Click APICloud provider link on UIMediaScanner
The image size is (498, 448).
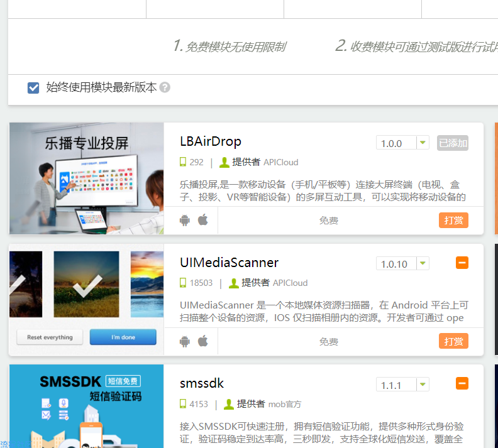coord(290,283)
